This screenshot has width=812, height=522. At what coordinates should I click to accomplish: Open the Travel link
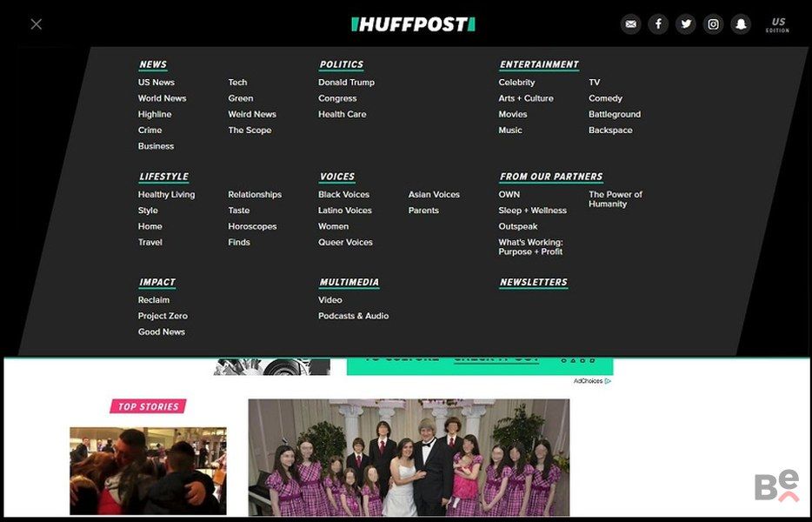pos(150,242)
